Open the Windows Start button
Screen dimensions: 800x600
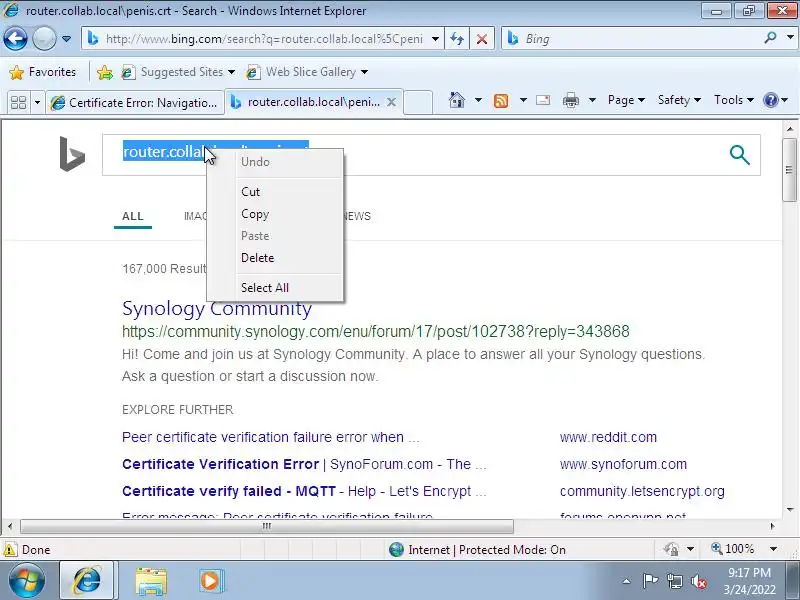coord(27,581)
